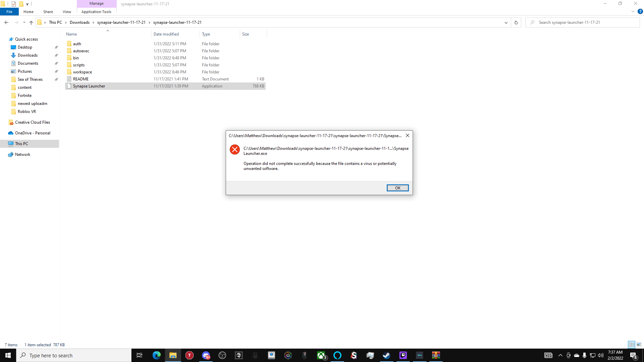Select the Application Tools tab
The width and height of the screenshot is (644, 362).
96,11
